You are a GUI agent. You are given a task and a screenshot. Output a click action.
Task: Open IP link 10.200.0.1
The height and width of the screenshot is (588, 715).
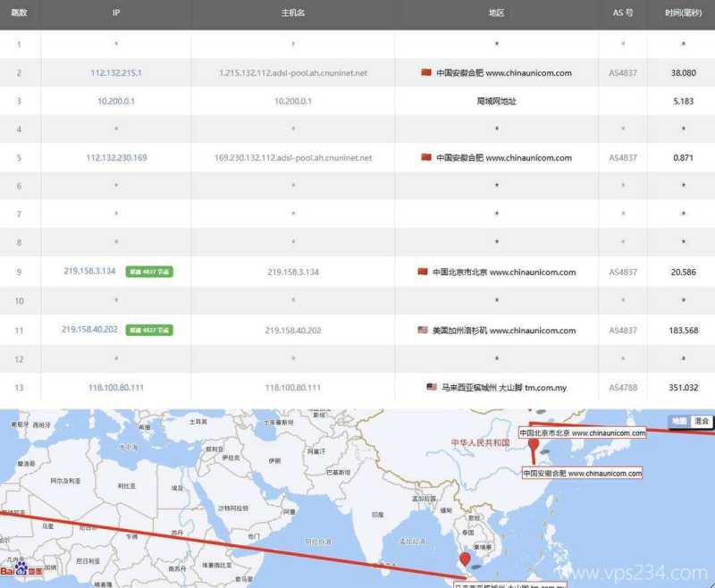click(x=116, y=101)
